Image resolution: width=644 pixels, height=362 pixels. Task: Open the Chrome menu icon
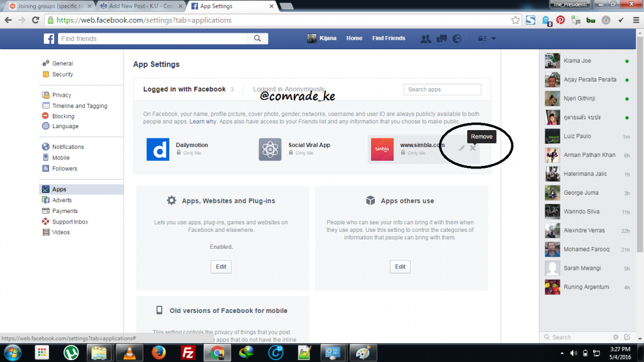tap(636, 20)
